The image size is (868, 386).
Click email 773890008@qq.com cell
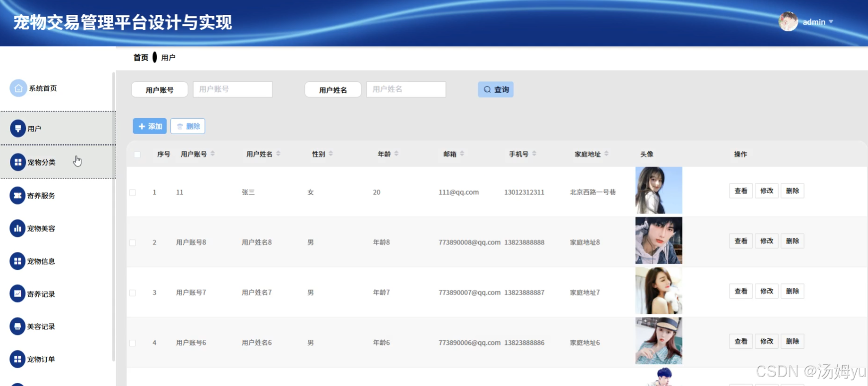(x=469, y=242)
